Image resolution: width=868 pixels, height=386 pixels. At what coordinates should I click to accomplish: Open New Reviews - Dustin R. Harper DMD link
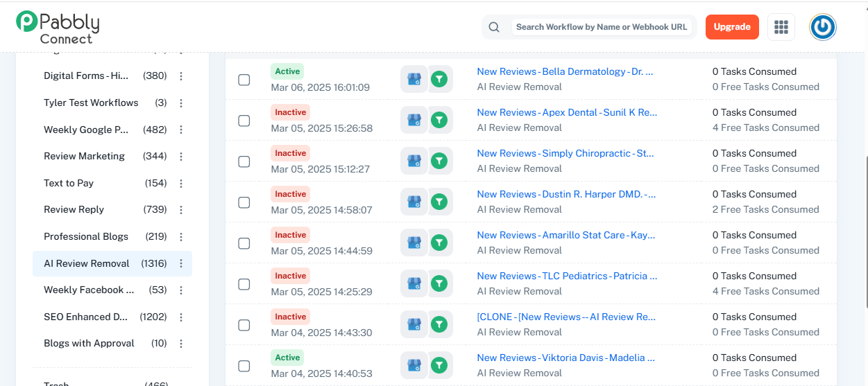pos(566,194)
